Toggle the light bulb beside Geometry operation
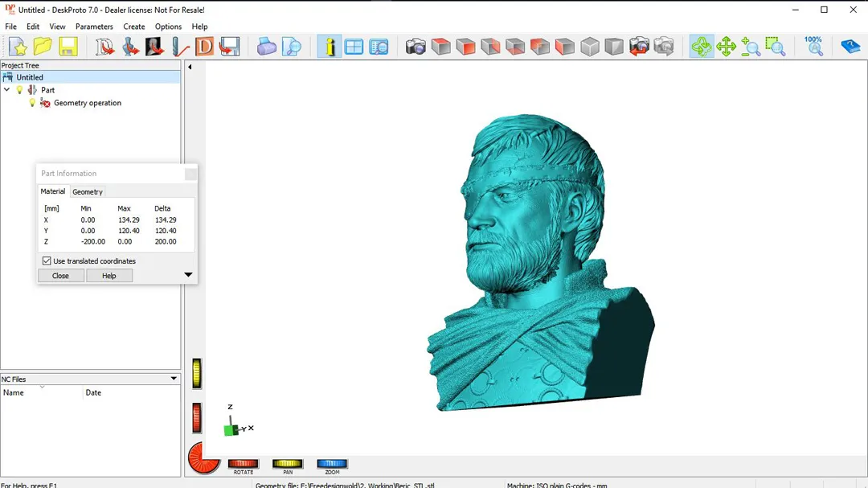Viewport: 868px width, 488px height. (32, 103)
